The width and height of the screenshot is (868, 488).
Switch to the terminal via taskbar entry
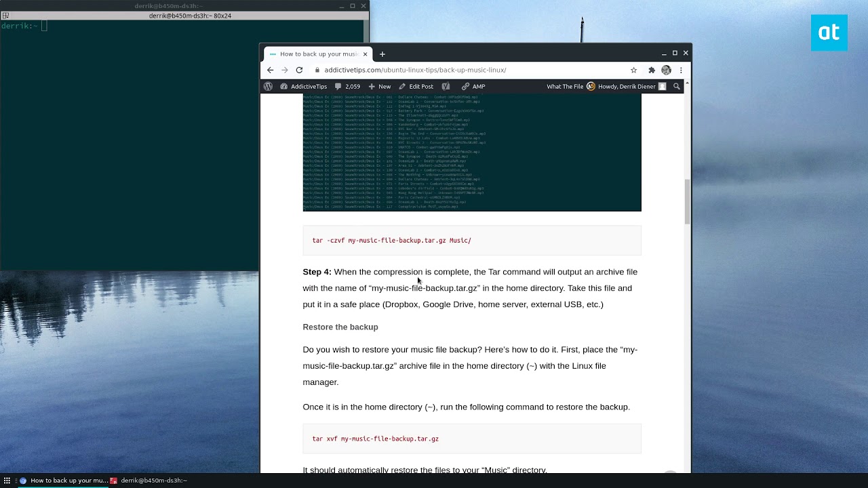pyautogui.click(x=149, y=481)
